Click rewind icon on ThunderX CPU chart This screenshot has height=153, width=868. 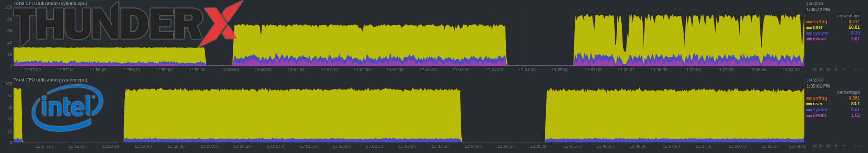(x=814, y=70)
